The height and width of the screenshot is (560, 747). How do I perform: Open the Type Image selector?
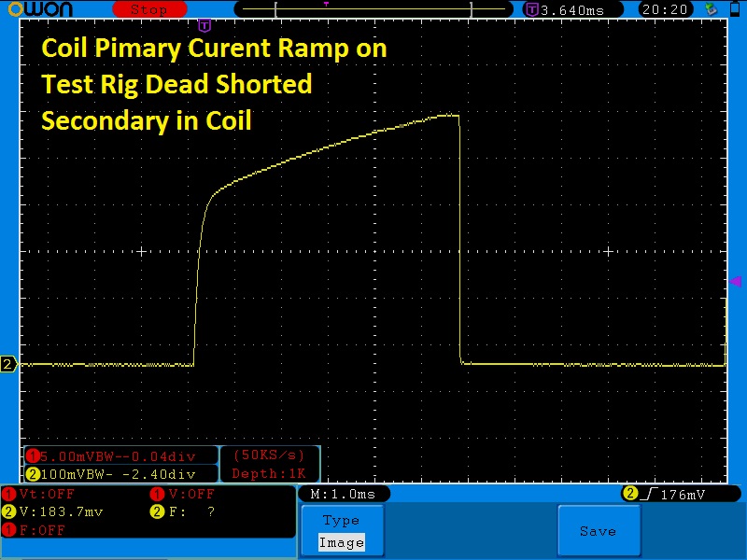[341, 531]
